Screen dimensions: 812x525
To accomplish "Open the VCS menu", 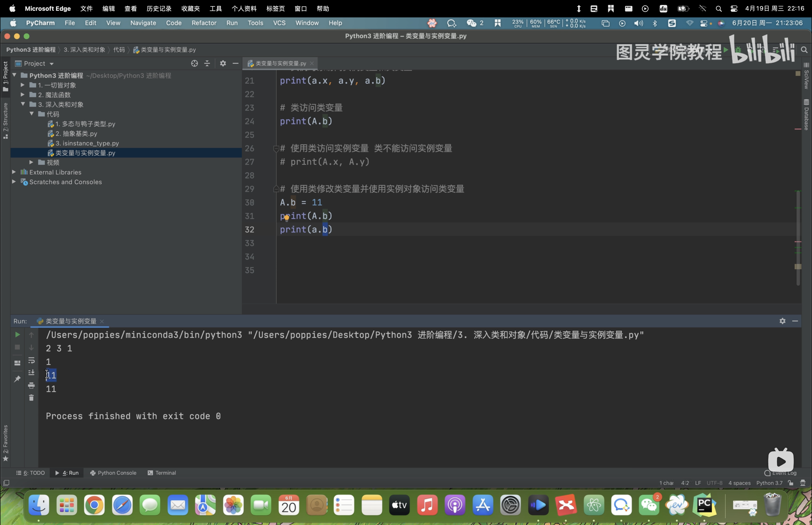I will click(279, 23).
